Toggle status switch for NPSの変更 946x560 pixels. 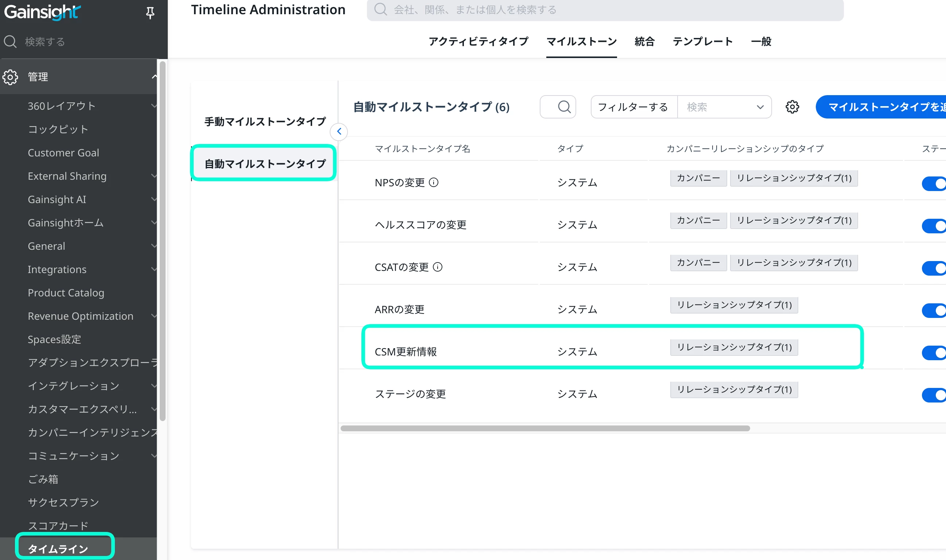[934, 184]
